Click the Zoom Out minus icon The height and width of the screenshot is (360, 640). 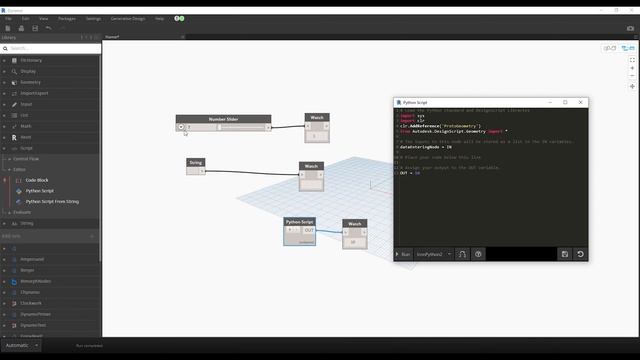tap(632, 76)
